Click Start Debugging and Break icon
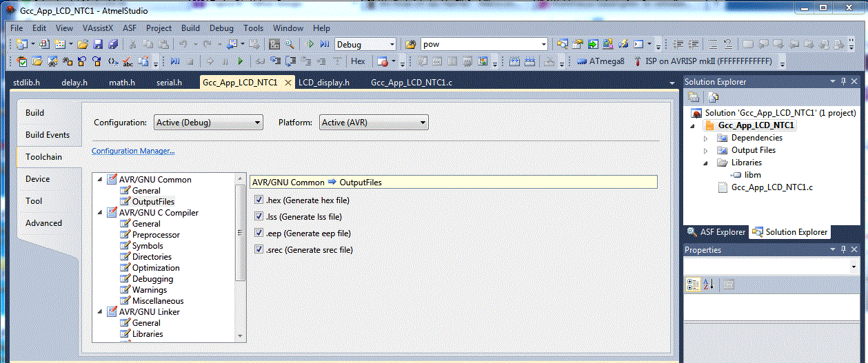 click(x=324, y=44)
